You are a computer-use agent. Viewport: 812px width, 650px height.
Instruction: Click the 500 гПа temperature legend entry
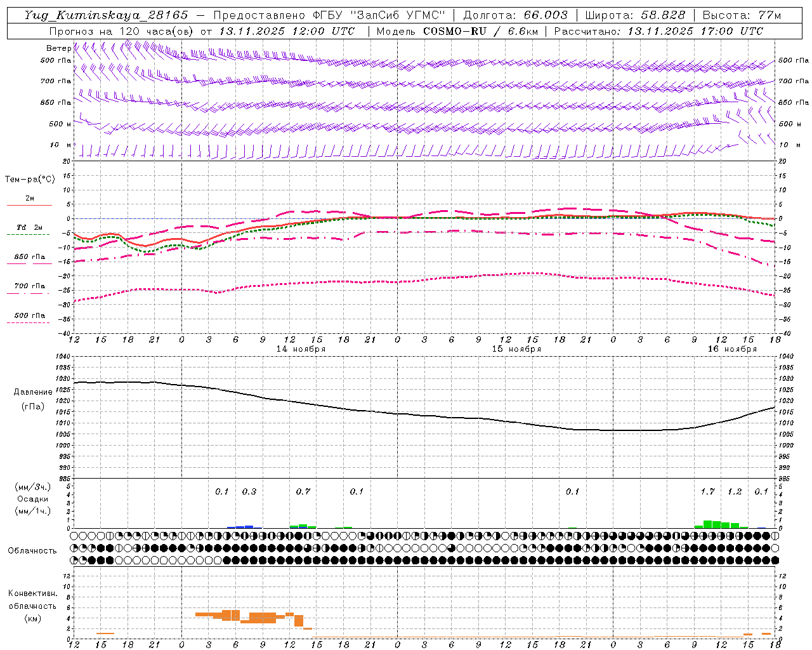click(x=30, y=315)
